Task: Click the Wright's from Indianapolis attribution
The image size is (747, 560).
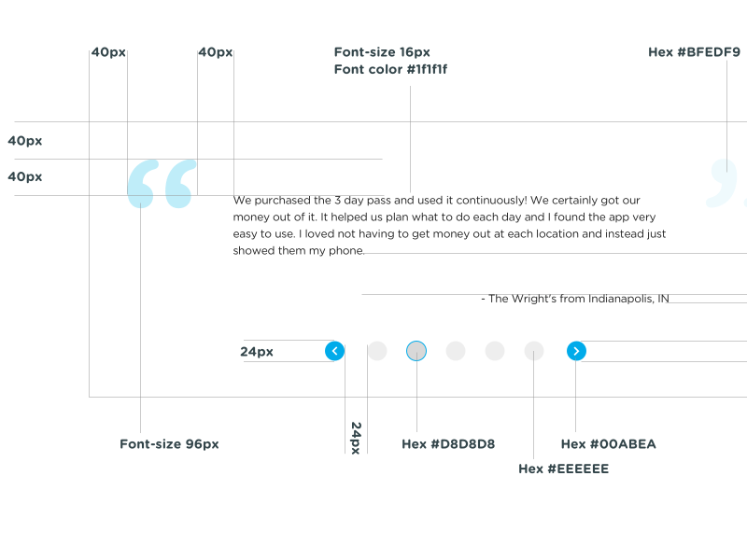Action: 575,299
